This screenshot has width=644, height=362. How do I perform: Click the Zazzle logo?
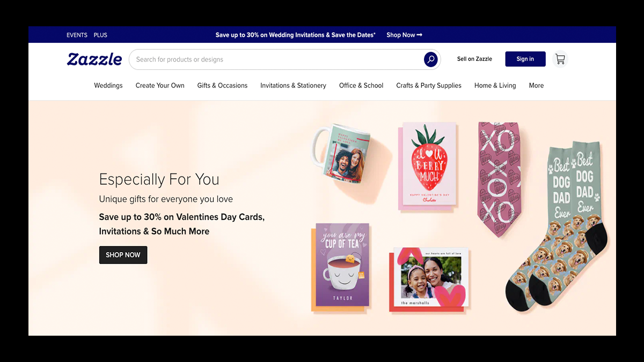[x=94, y=59]
